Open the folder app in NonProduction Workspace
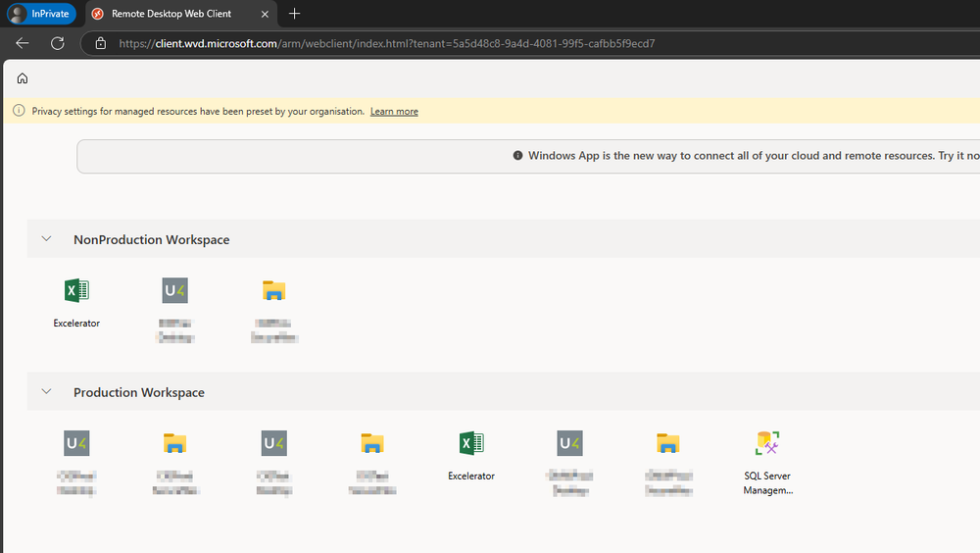980x553 pixels. (x=273, y=291)
